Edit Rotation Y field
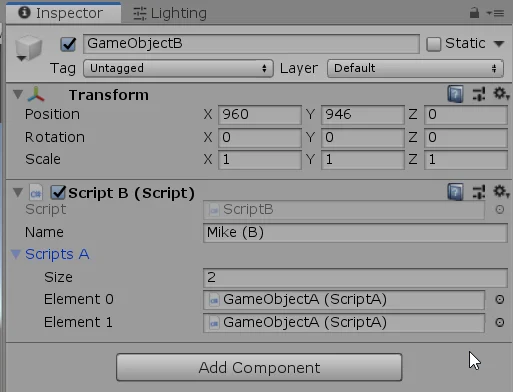 [x=363, y=137]
